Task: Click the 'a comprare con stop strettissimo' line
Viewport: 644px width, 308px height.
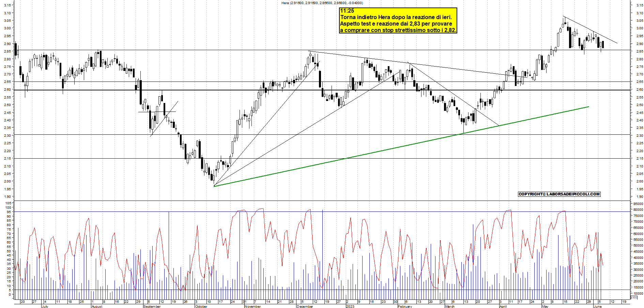Action: click(398, 30)
